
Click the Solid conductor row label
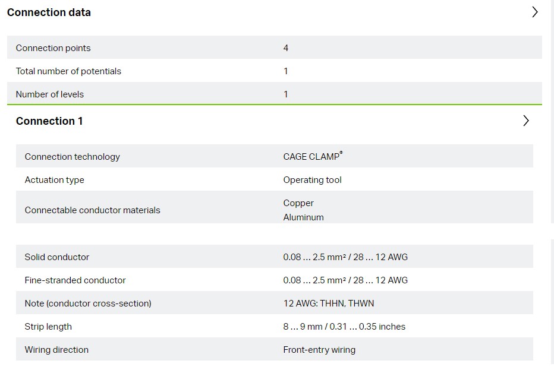[56, 257]
